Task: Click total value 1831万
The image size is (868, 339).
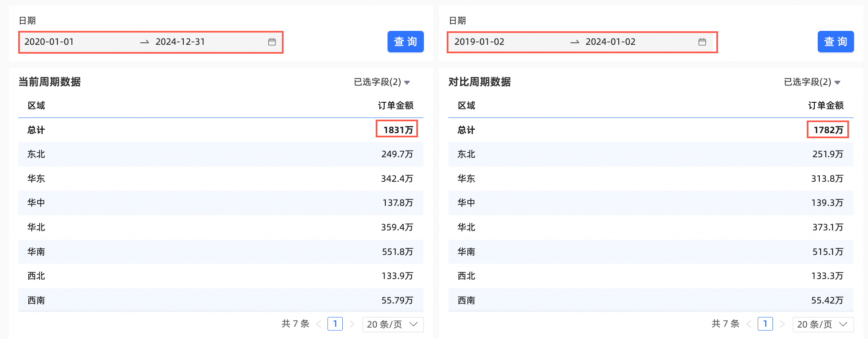Action: [398, 130]
